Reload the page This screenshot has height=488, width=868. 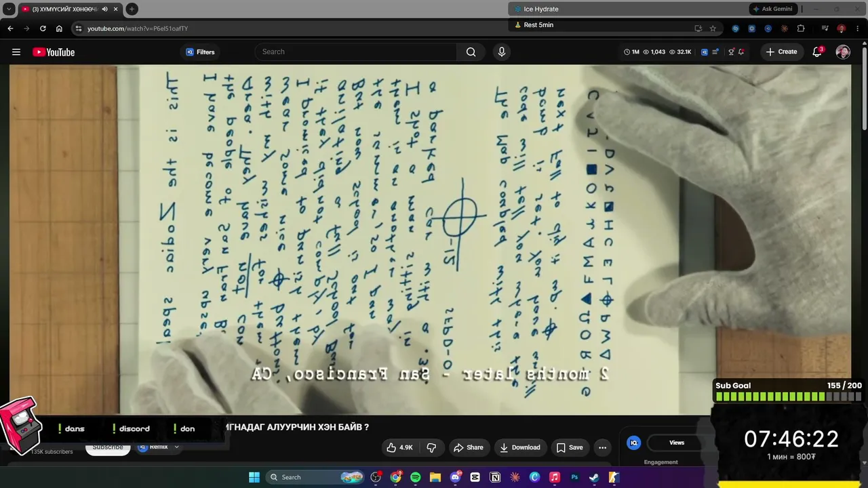43,28
